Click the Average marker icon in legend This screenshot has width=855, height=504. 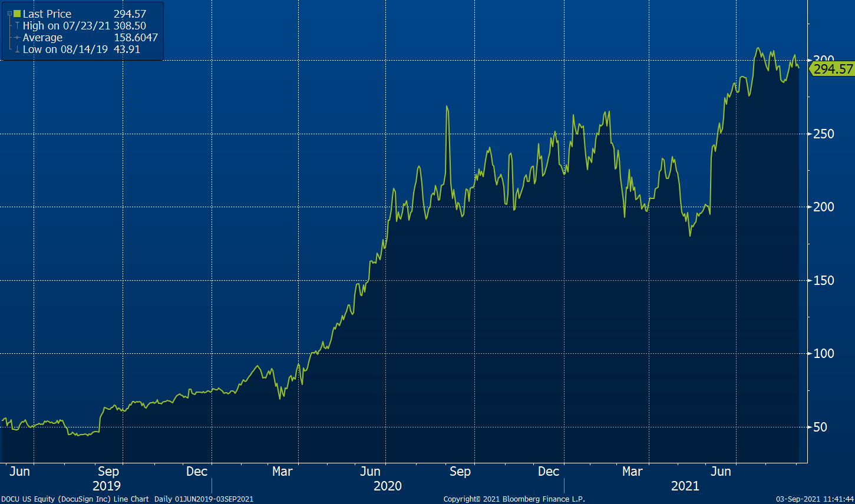17,38
